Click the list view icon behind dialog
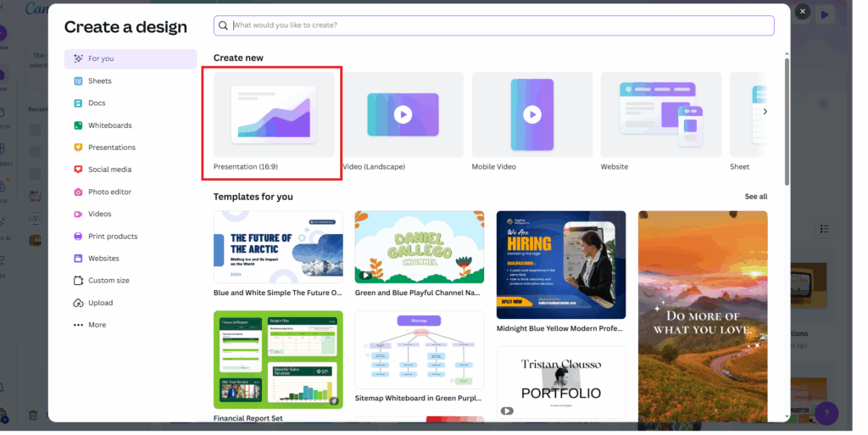Screen dimensions: 868x435 [x=824, y=229]
